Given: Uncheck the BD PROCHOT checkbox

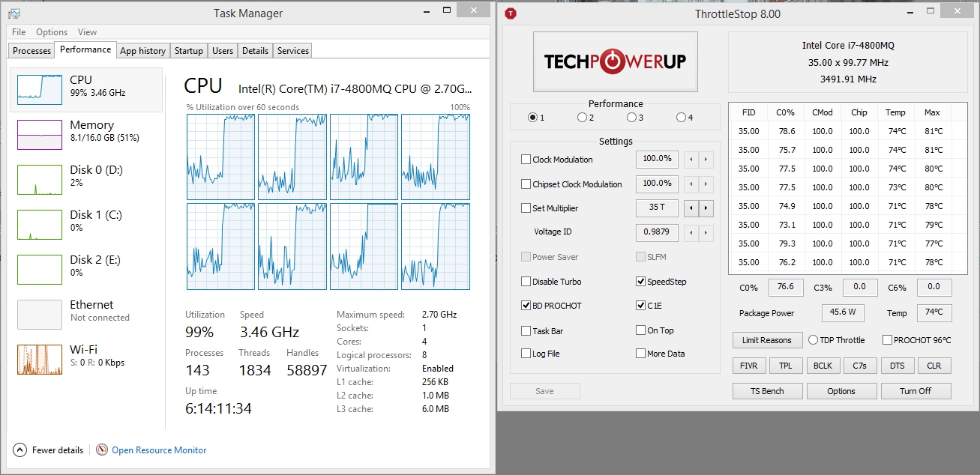Looking at the screenshot, I should pyautogui.click(x=526, y=306).
